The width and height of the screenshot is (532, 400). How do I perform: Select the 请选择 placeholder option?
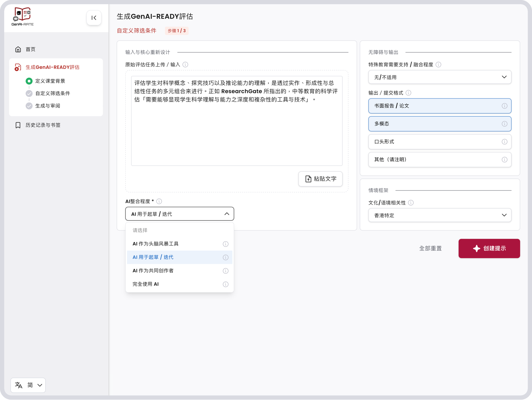coord(180,230)
